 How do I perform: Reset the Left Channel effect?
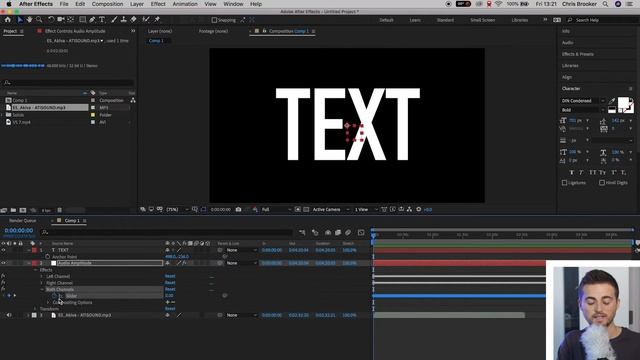tap(170, 276)
